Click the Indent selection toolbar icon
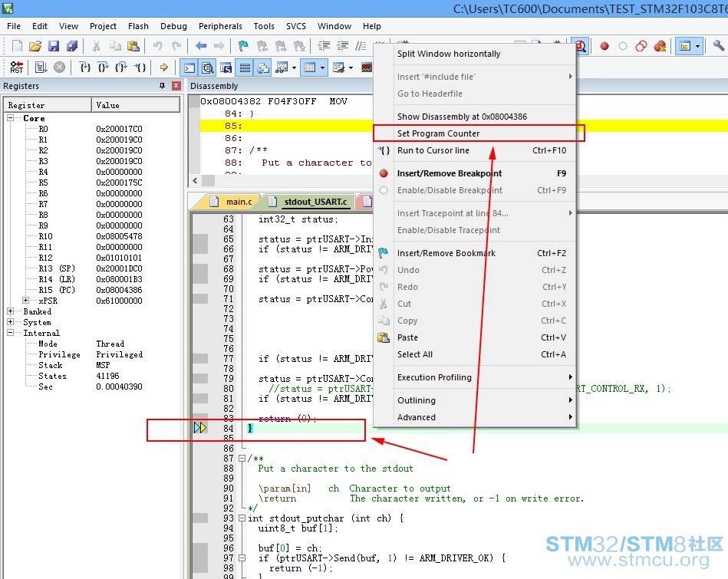728x579 pixels. point(324,45)
